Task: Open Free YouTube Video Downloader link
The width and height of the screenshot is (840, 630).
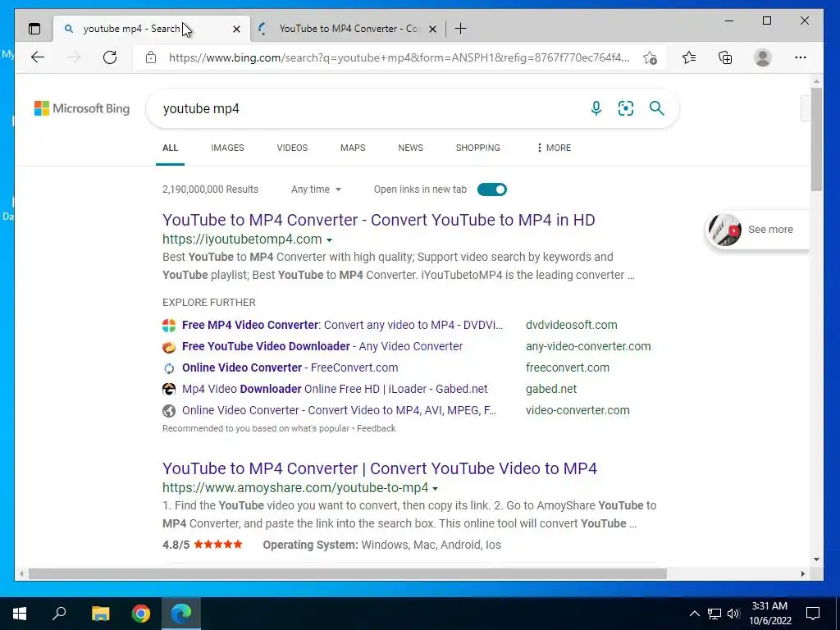Action: tap(322, 347)
